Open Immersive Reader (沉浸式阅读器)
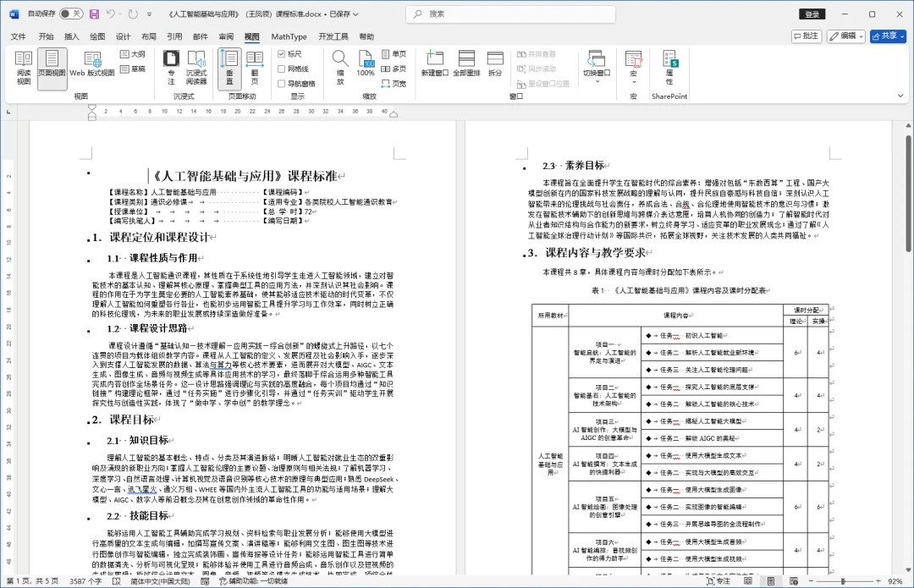Screen dimensions: 914x588 (x=196, y=69)
